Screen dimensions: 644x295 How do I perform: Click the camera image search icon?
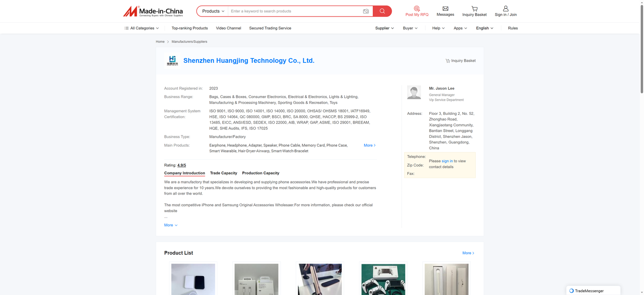365,11
